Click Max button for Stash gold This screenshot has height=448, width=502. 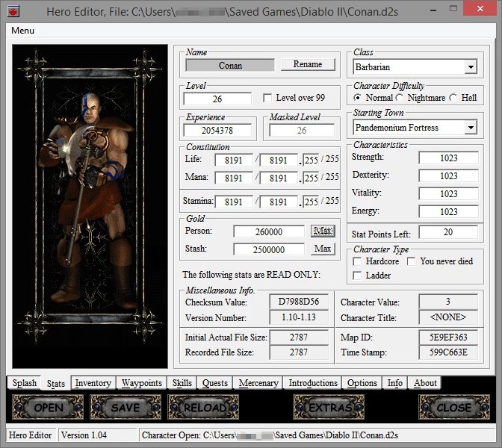pyautogui.click(x=323, y=249)
